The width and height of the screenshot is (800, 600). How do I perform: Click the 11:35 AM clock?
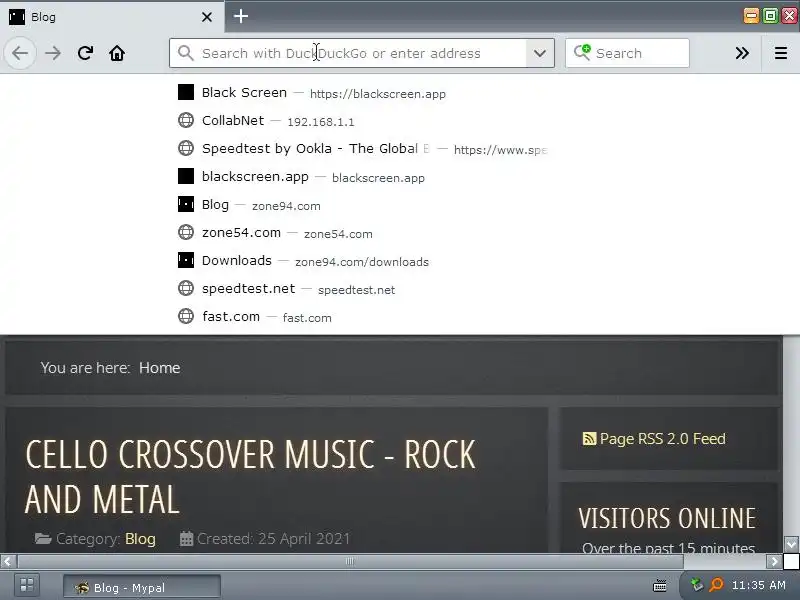tap(758, 585)
